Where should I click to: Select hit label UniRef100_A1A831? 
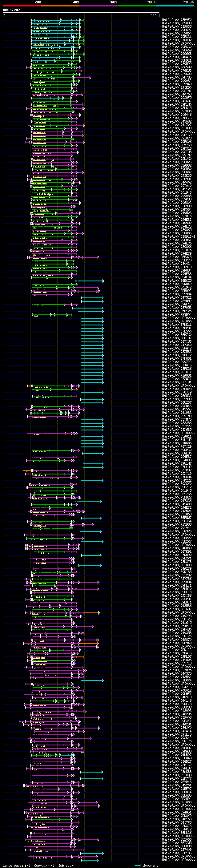click(x=177, y=375)
